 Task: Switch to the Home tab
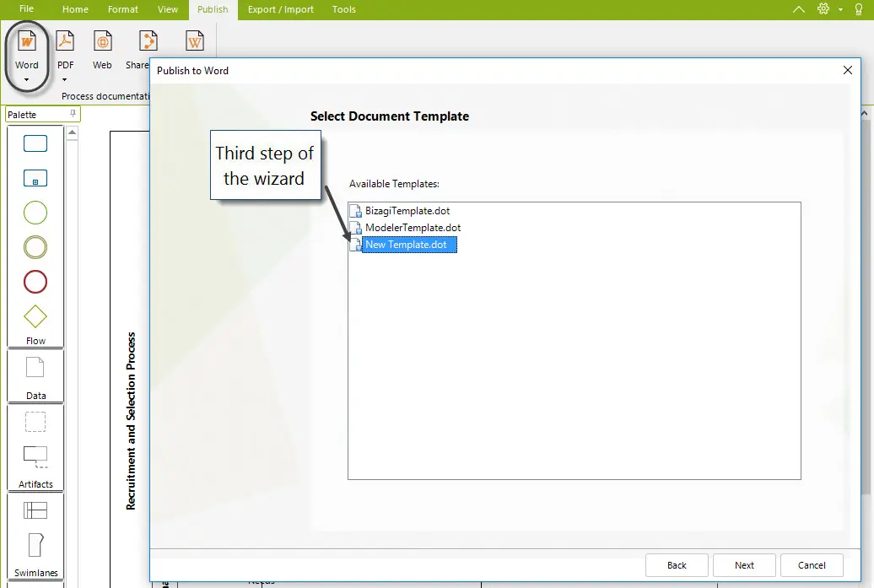75,9
